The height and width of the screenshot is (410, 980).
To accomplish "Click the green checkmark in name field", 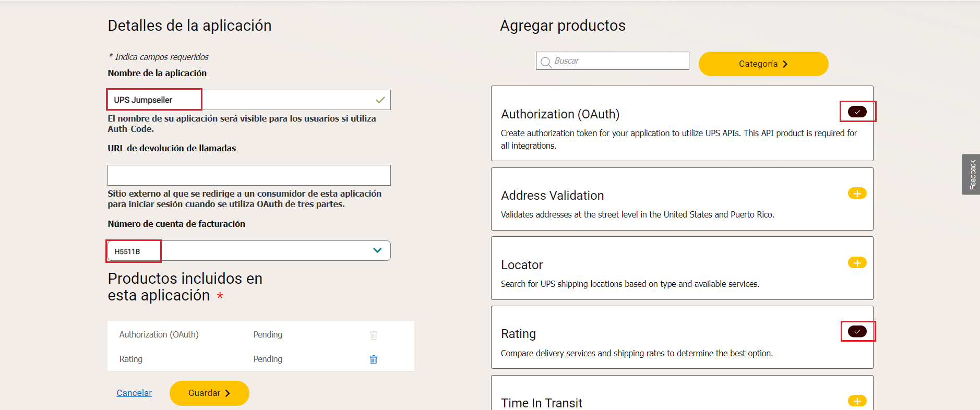I will 380,100.
